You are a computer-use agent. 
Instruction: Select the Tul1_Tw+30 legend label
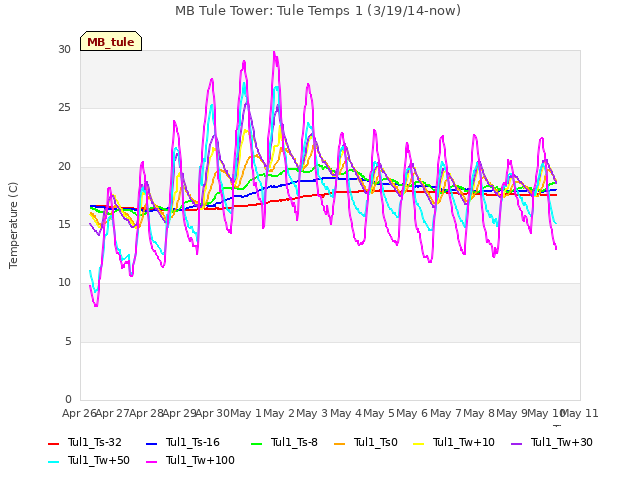pyautogui.click(x=562, y=442)
